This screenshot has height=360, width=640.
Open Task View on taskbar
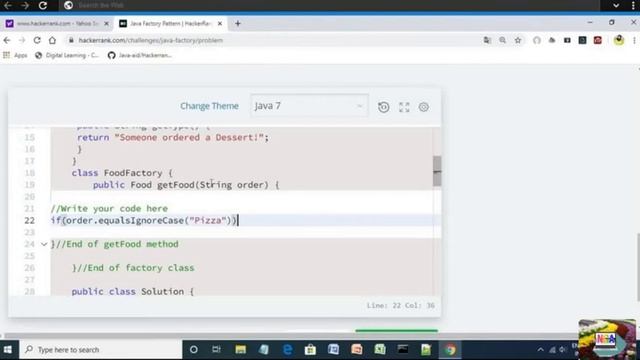pyautogui.click(x=216, y=349)
